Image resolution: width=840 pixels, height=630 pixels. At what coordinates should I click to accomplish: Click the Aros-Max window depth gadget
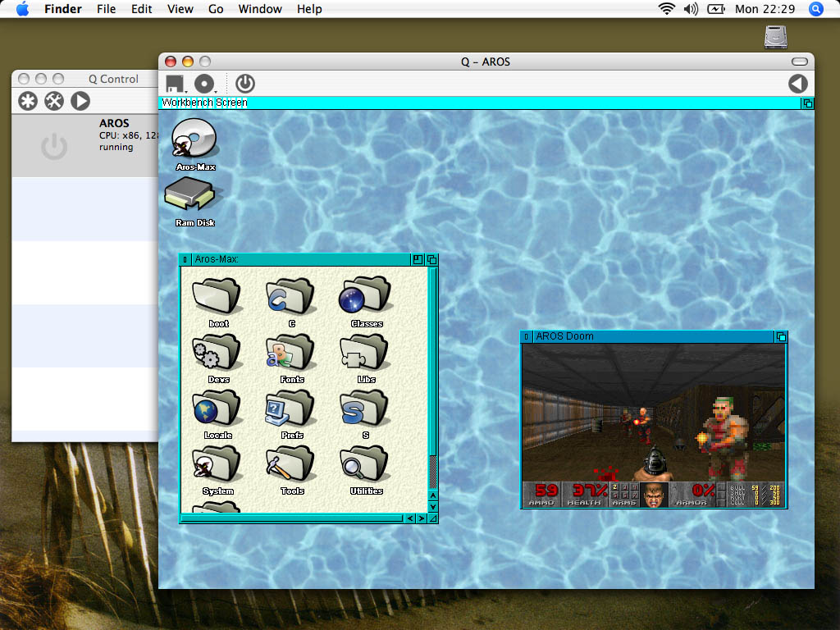(x=431, y=260)
